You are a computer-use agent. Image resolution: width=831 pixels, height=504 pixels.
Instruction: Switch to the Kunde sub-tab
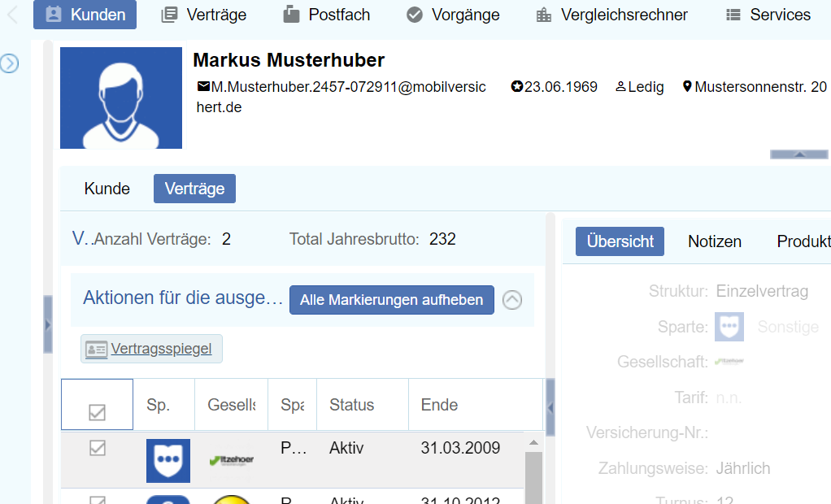tap(107, 189)
